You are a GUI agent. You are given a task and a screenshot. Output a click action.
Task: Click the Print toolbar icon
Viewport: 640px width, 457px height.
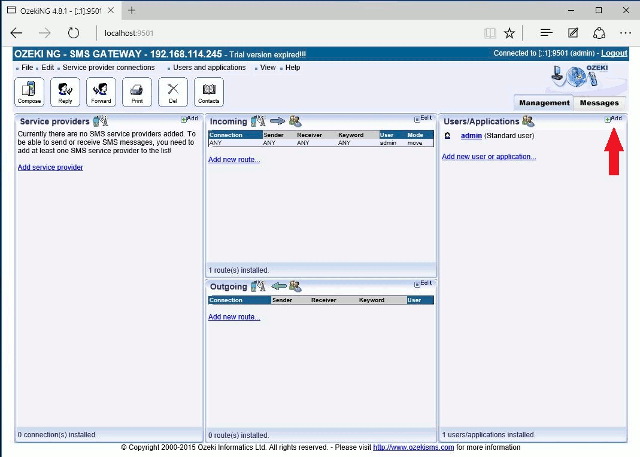click(137, 92)
